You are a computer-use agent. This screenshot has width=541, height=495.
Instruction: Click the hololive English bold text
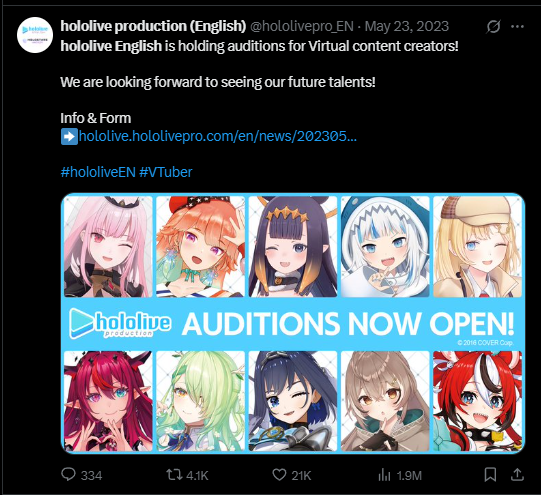point(111,46)
